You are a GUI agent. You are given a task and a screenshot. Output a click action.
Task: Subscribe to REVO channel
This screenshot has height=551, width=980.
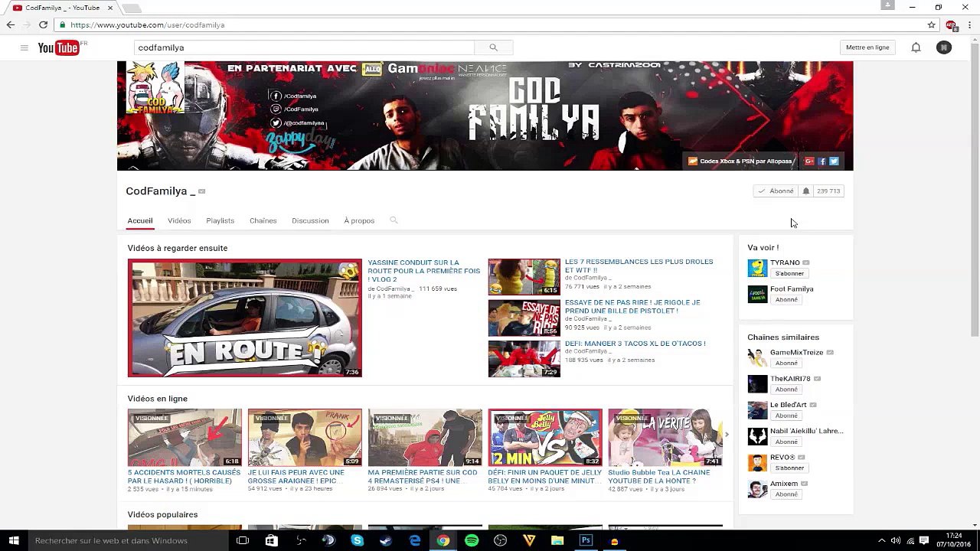point(789,468)
